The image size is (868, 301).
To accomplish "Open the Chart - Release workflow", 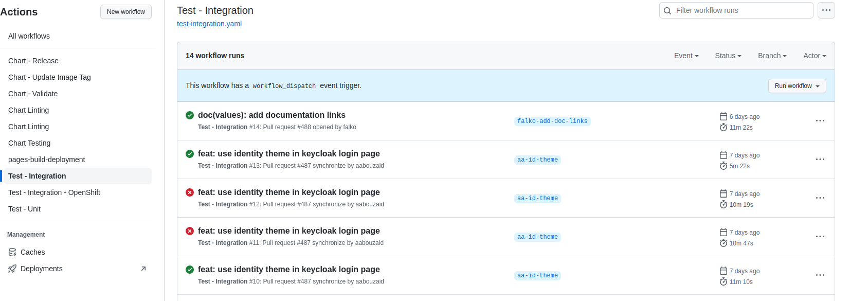I will pos(77,61).
